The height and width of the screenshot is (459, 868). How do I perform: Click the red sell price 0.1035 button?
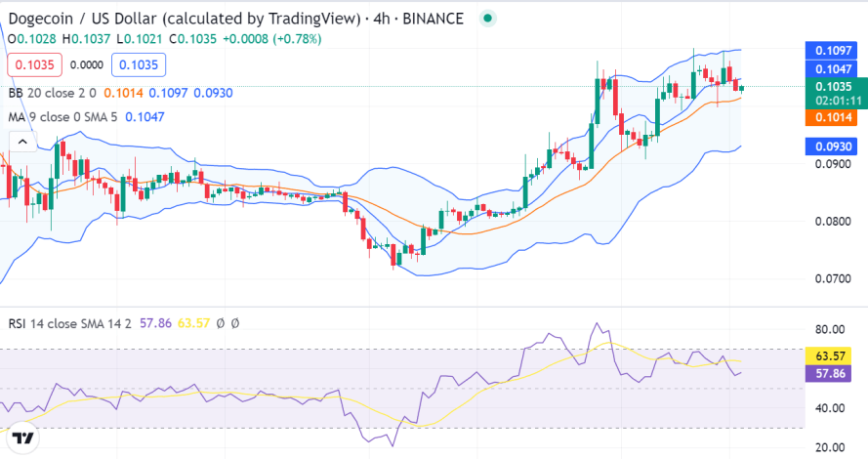pyautogui.click(x=34, y=64)
